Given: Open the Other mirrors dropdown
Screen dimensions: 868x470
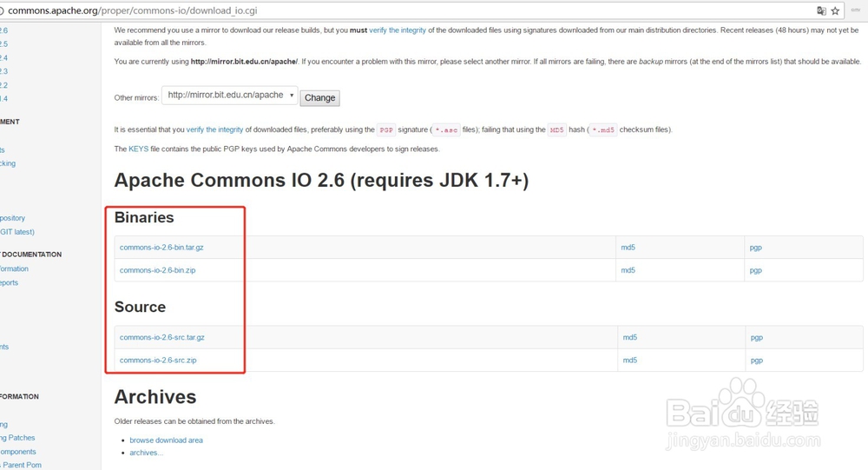Looking at the screenshot, I should pyautogui.click(x=230, y=96).
